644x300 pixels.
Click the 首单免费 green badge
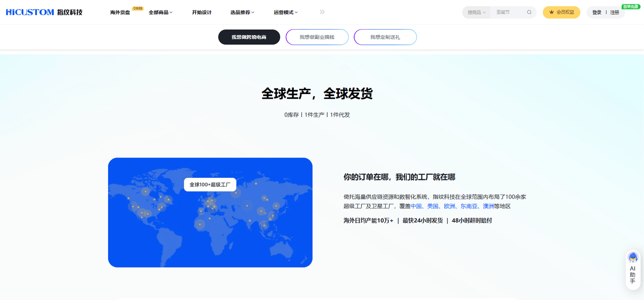click(x=630, y=7)
